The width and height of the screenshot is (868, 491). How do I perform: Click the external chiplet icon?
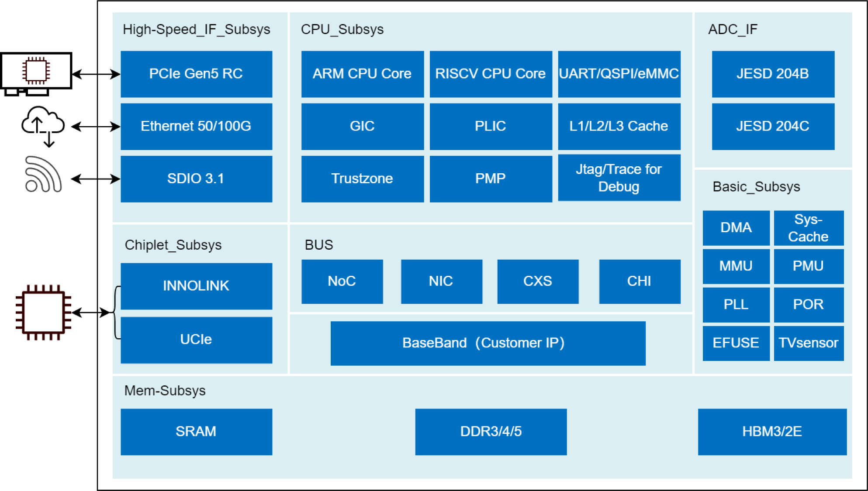pyautogui.click(x=43, y=312)
